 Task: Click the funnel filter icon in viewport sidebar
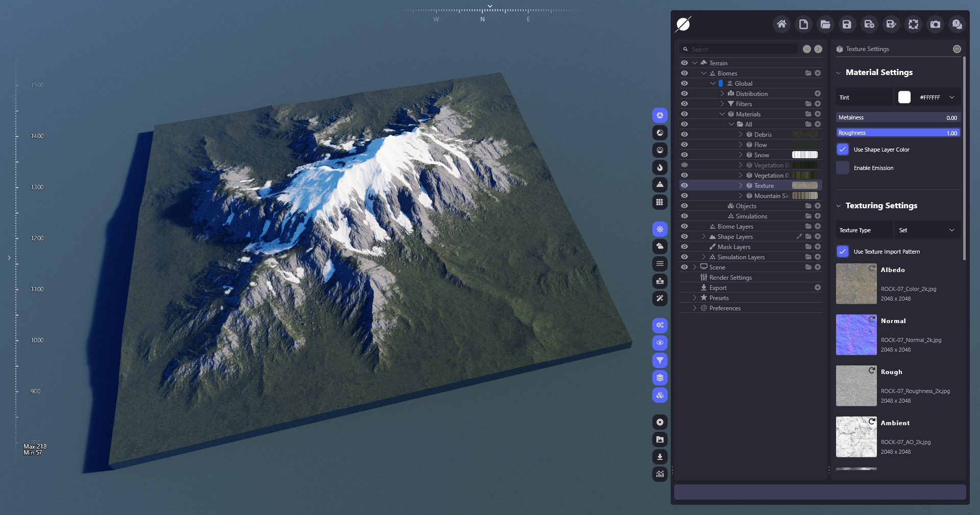point(660,360)
